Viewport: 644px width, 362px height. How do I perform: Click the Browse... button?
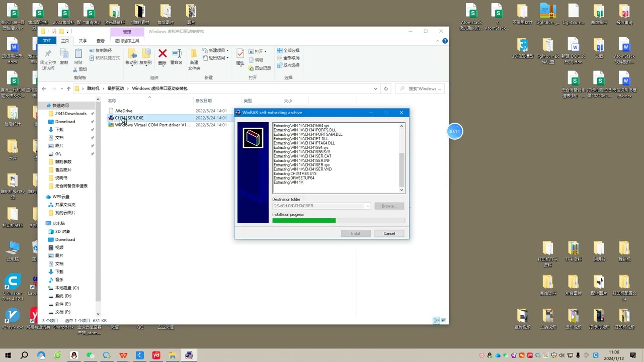(388, 206)
